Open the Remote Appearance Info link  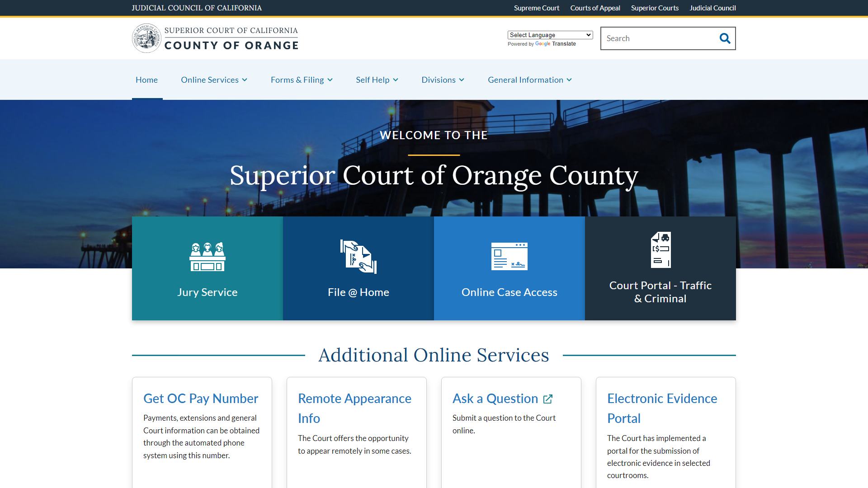pyautogui.click(x=354, y=408)
